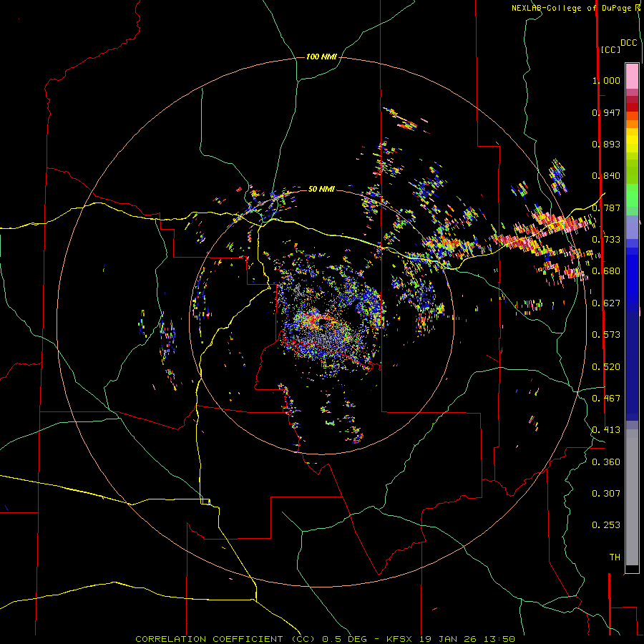Click the 0.573 scale value

click(x=606, y=335)
